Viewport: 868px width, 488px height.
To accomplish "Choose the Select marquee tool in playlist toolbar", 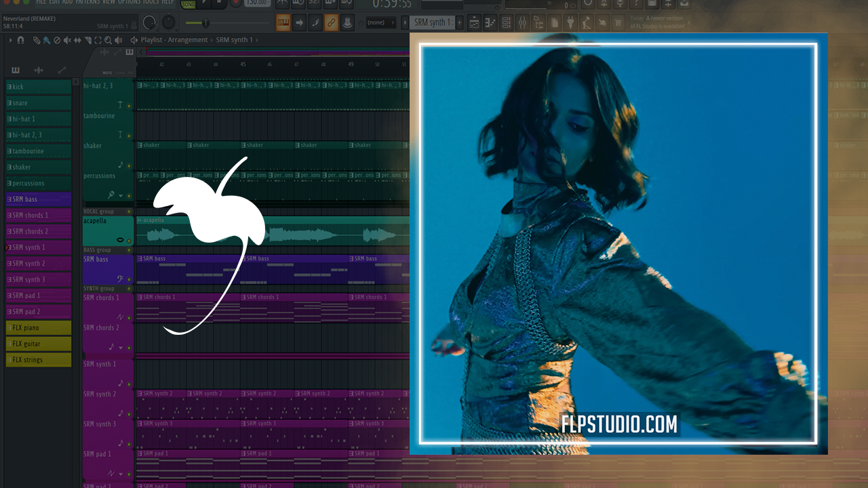I will [98, 41].
